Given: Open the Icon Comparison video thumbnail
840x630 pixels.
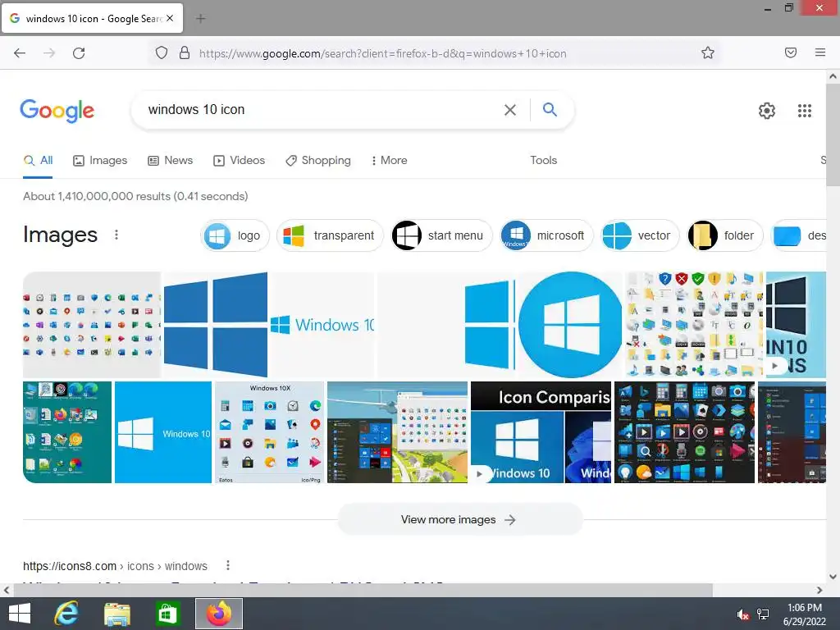Looking at the screenshot, I should 541,431.
